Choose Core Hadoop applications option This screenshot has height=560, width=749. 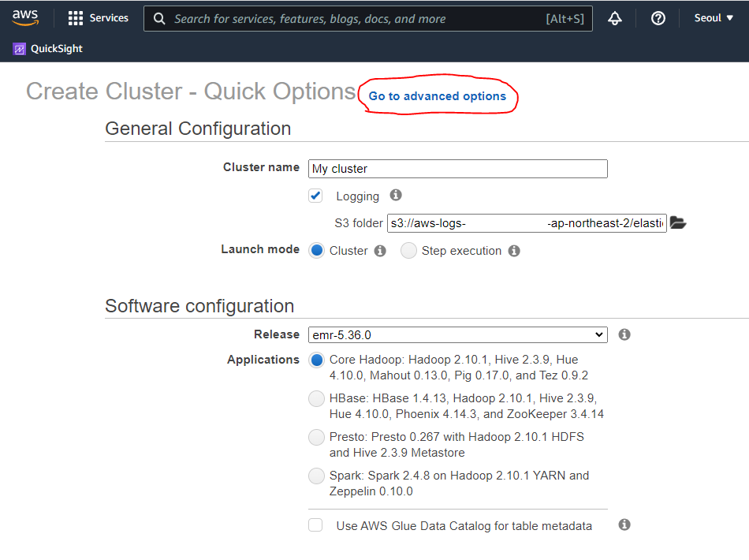pos(316,360)
